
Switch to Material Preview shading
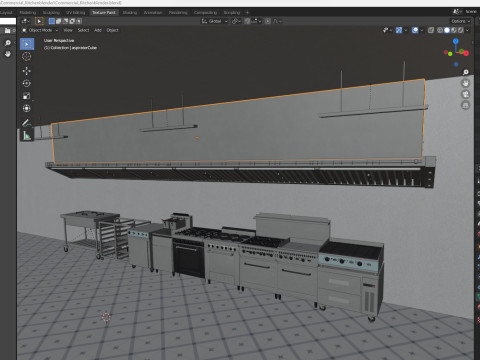tap(454, 30)
